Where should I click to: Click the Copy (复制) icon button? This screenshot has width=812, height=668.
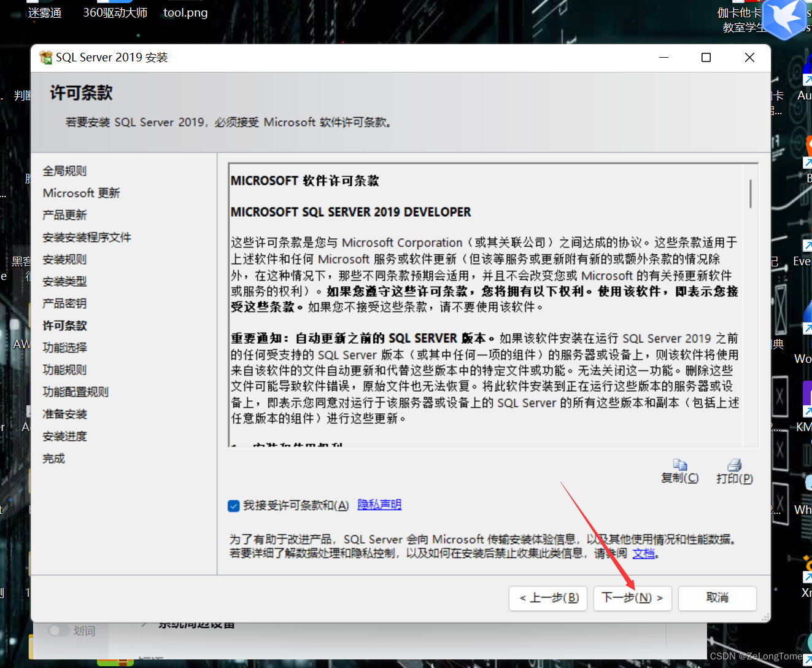(679, 472)
